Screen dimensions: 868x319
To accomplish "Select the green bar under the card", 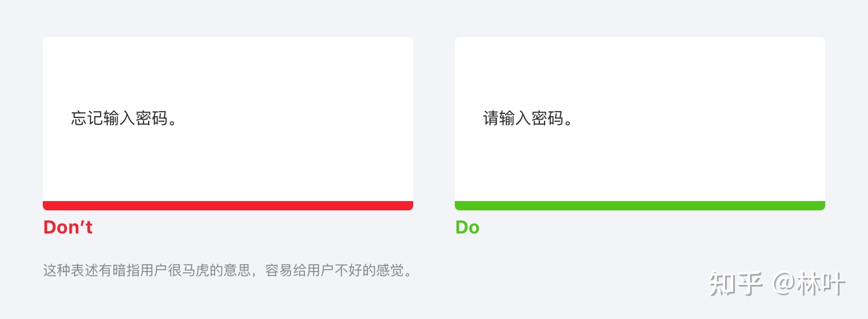I will tap(640, 206).
